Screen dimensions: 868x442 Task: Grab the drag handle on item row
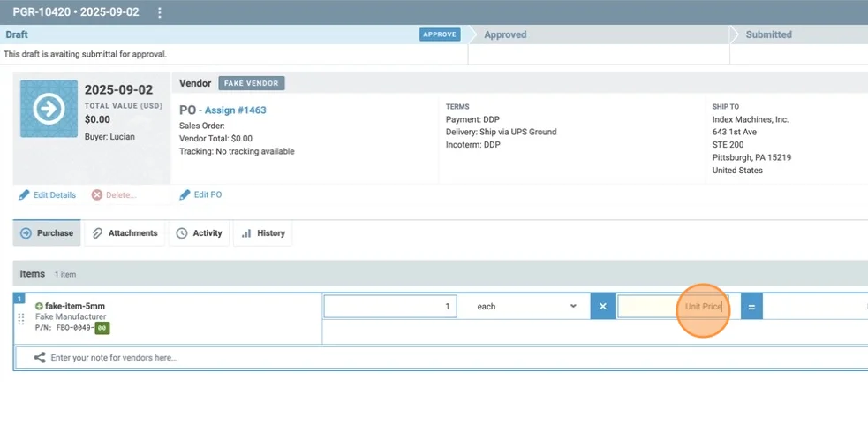[x=21, y=319]
